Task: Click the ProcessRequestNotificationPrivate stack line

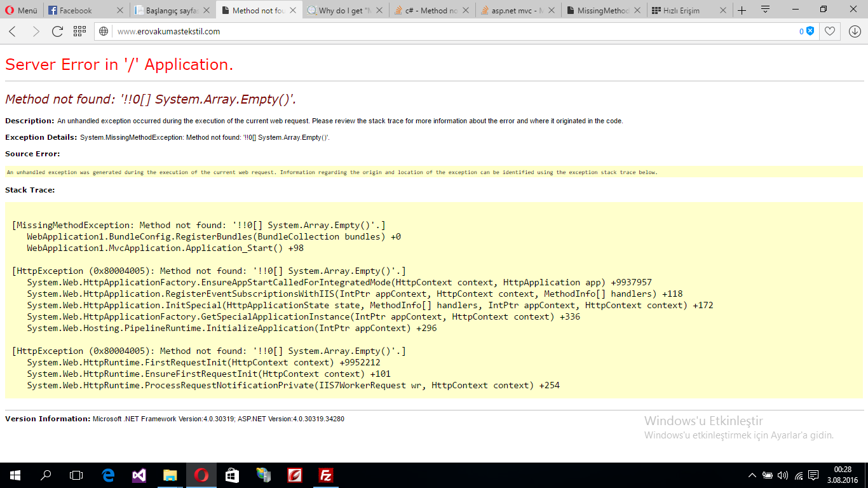Action: (293, 385)
